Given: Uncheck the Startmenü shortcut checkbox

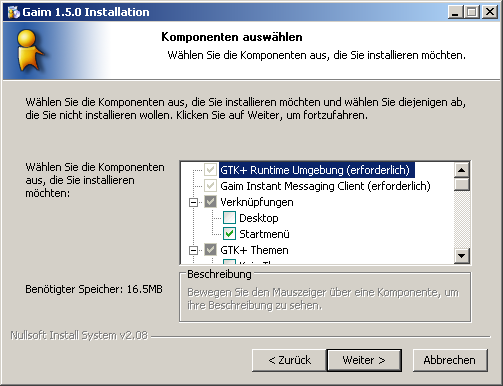Looking at the screenshot, I should (x=229, y=234).
